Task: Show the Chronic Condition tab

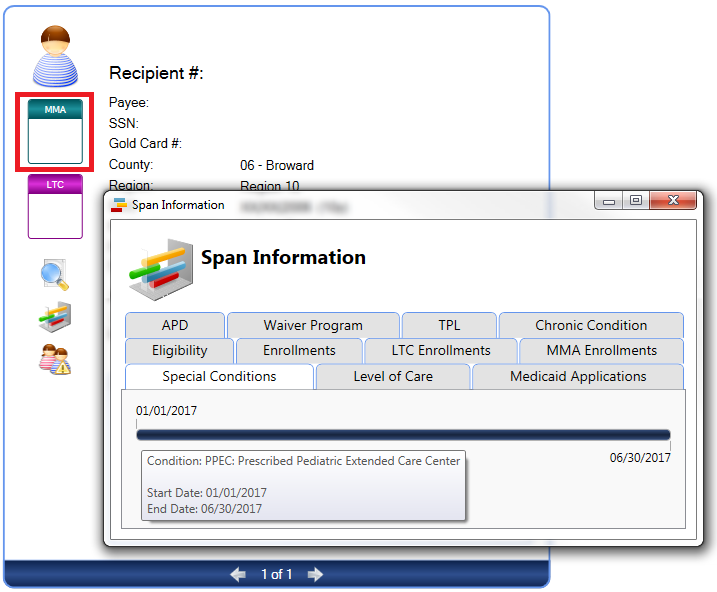Action: pyautogui.click(x=591, y=325)
